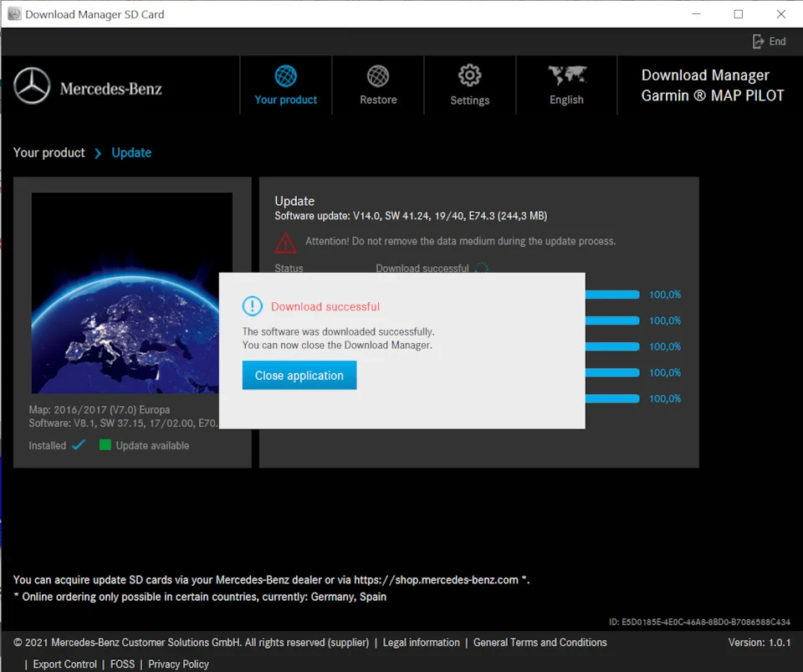Image resolution: width=803 pixels, height=672 pixels.
Task: Choose the English language label
Action: click(x=566, y=100)
